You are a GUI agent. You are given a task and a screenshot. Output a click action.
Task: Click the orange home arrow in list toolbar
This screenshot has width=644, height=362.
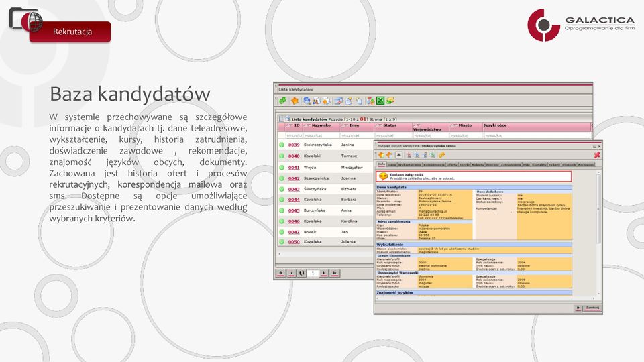294,101
